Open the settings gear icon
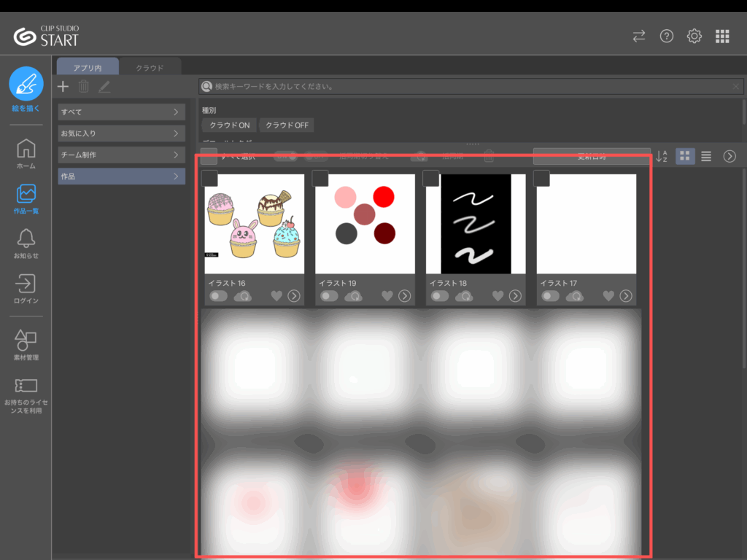747x560 pixels. pos(694,36)
